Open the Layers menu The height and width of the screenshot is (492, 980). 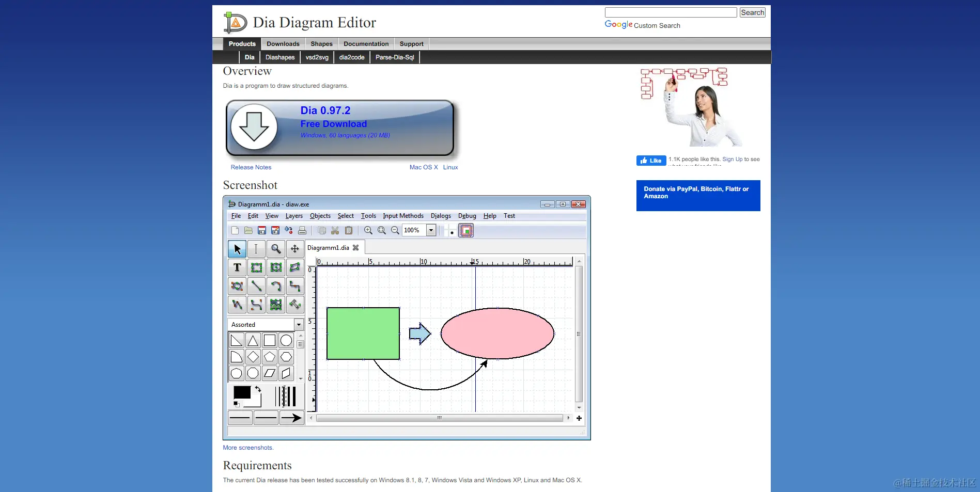click(x=294, y=216)
